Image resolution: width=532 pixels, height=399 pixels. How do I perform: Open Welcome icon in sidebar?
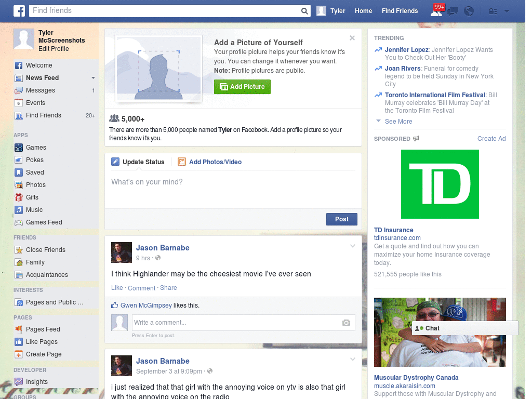pos(19,65)
